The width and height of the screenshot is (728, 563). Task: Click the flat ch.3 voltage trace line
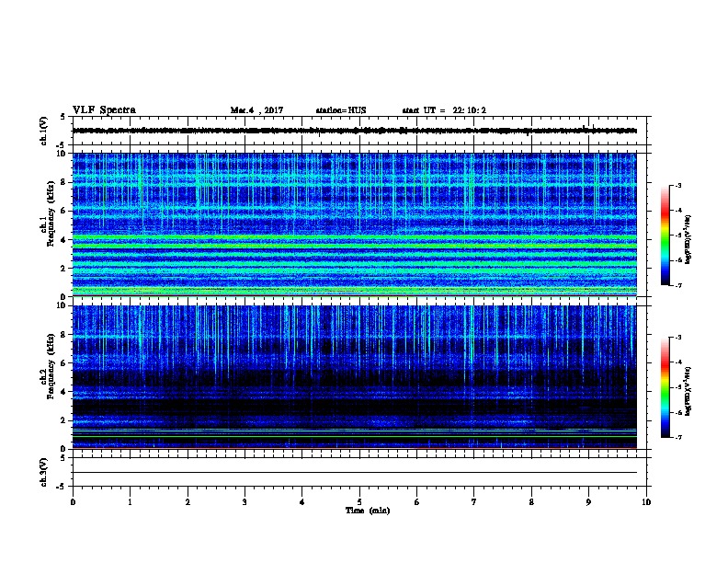click(x=355, y=473)
